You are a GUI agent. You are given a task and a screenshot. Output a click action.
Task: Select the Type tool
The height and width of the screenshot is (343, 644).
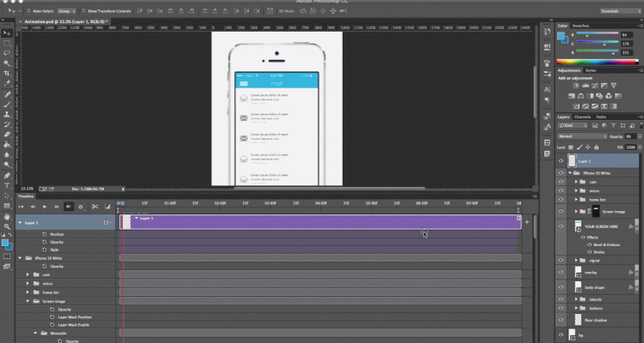coord(7,185)
